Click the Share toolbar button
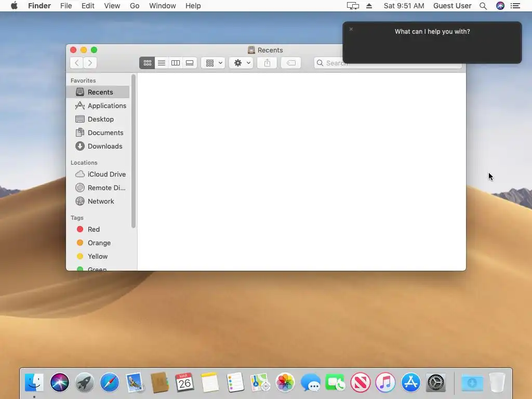This screenshot has height=399, width=532. click(267, 63)
